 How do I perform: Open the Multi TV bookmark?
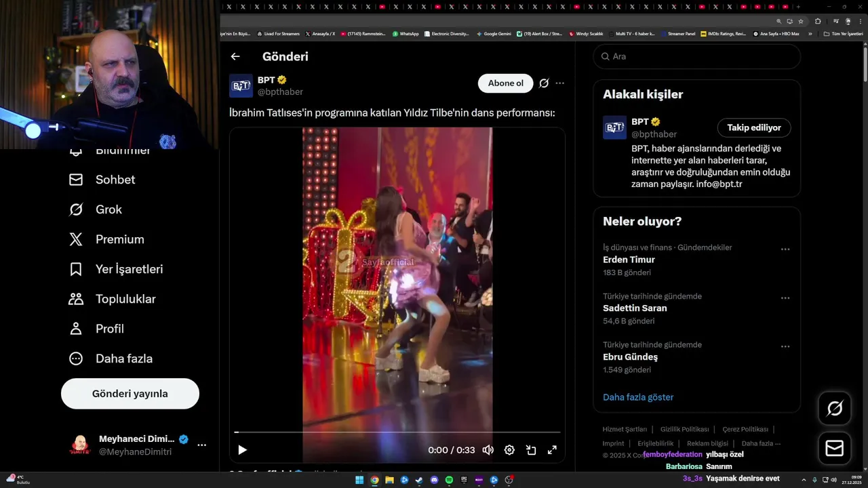pos(631,34)
